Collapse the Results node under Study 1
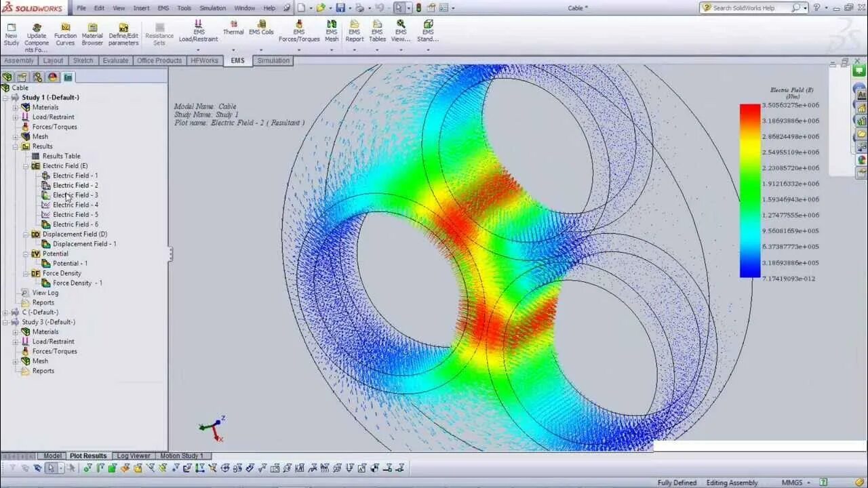Screen dimensions: 868x488 [16, 146]
